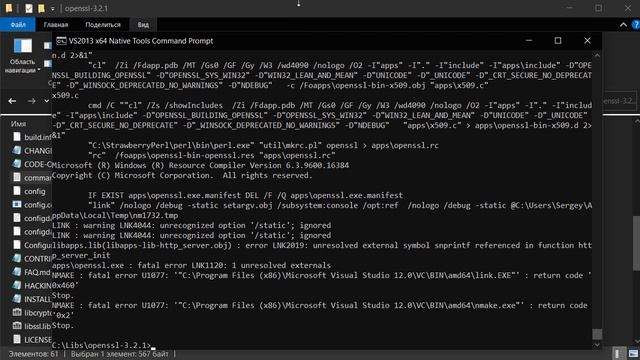Select the config file row
The width and height of the screenshot is (640, 360).
(x=32, y=191)
